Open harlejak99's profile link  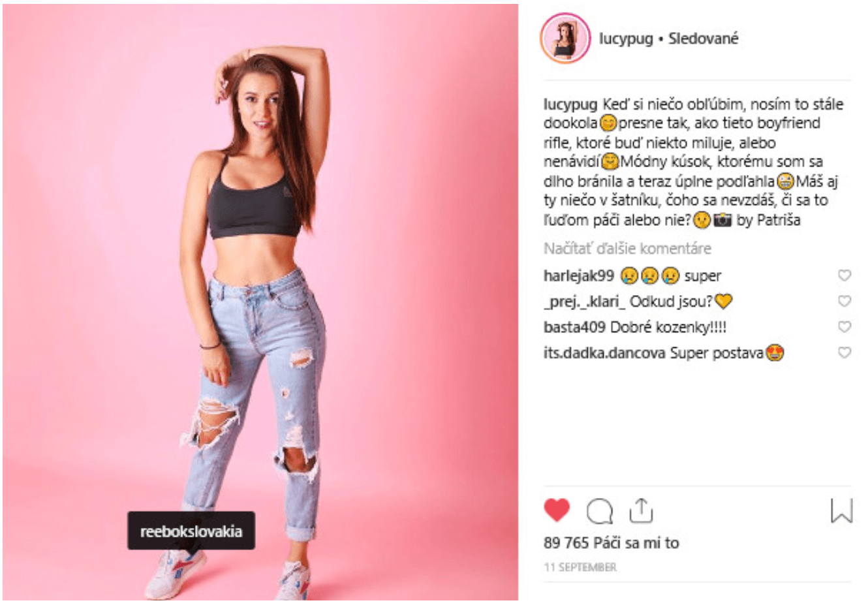[x=578, y=276]
